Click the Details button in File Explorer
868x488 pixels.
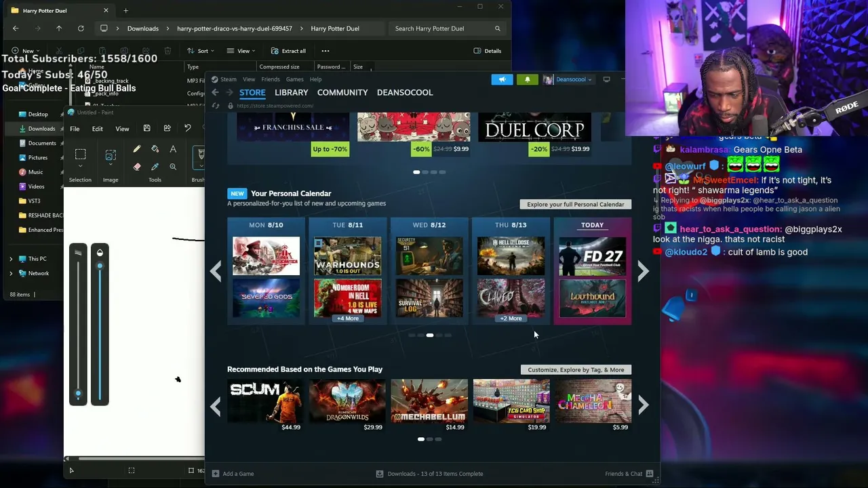488,51
